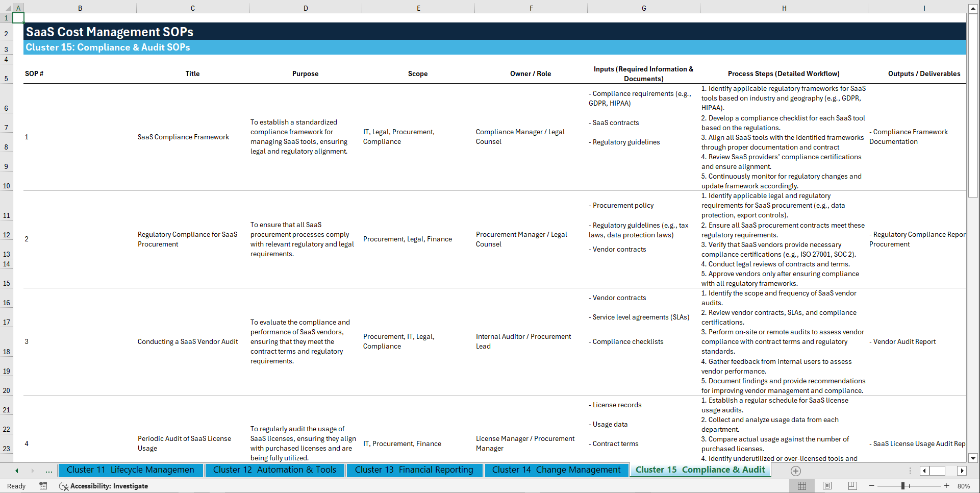
Task: Click the Accessibility: Investigate status indicator
Action: tap(104, 486)
